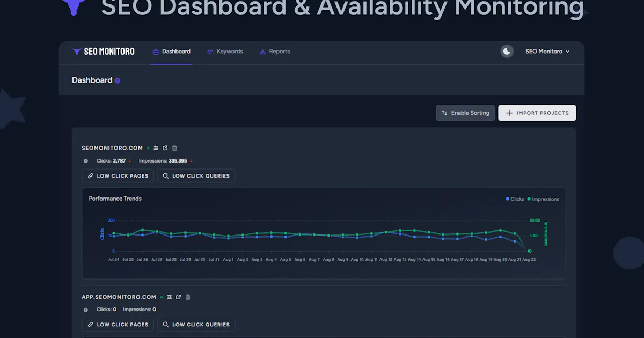Expand the SEO Monitoro account dropdown
This screenshot has width=644, height=338.
tap(547, 52)
